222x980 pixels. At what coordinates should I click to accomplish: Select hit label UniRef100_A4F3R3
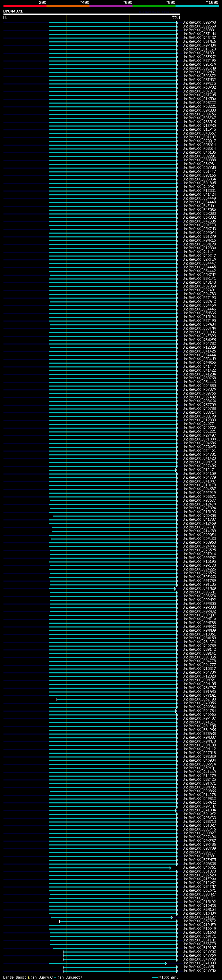click(199, 336)
